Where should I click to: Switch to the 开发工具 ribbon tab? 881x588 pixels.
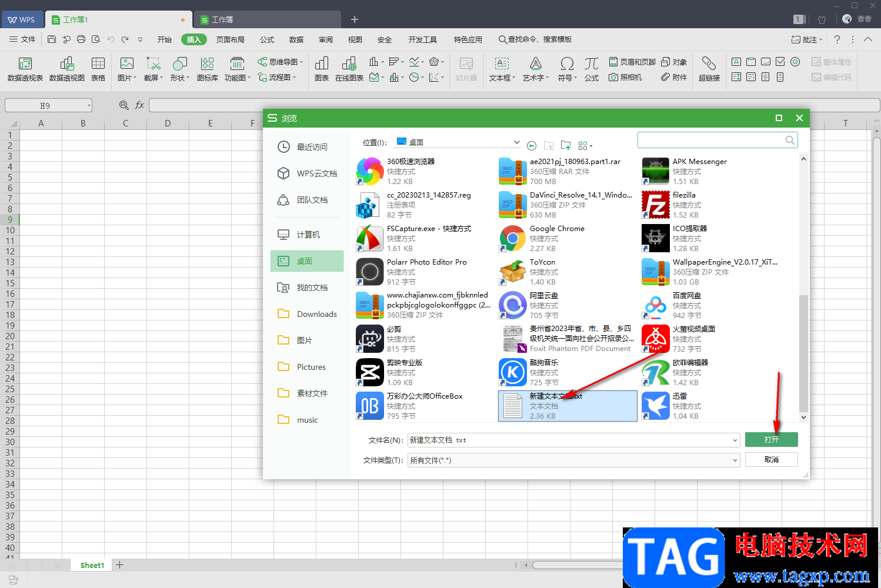pos(423,39)
